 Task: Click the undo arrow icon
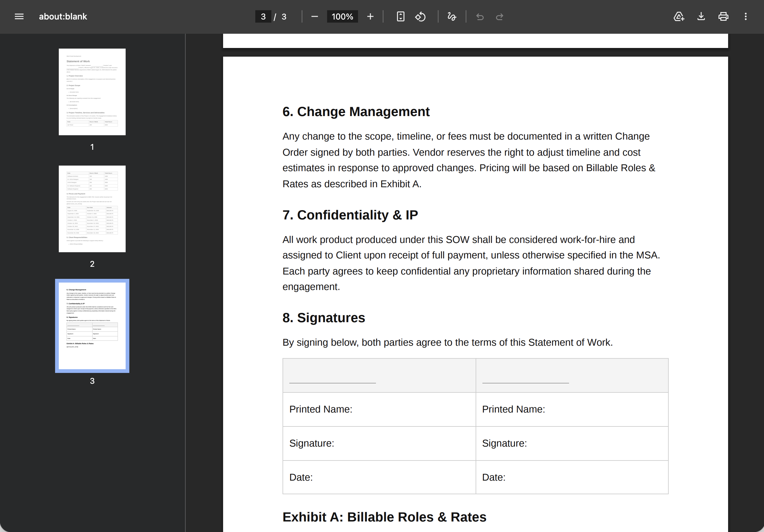click(x=480, y=16)
